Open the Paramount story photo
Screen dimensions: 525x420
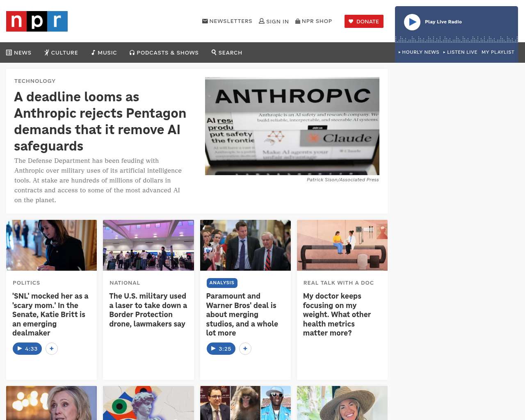[245, 245]
